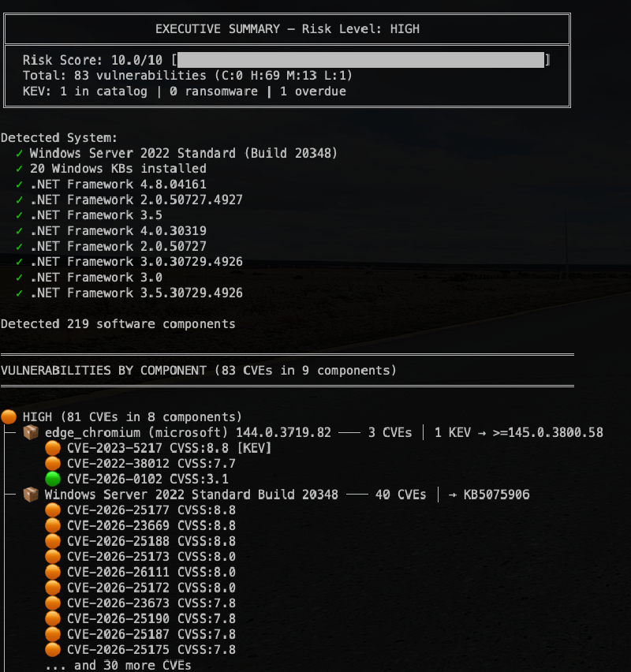
Task: Click the checkmark beside .NET Framework 3.5.30729.4926
Action: pyautogui.click(x=19, y=293)
